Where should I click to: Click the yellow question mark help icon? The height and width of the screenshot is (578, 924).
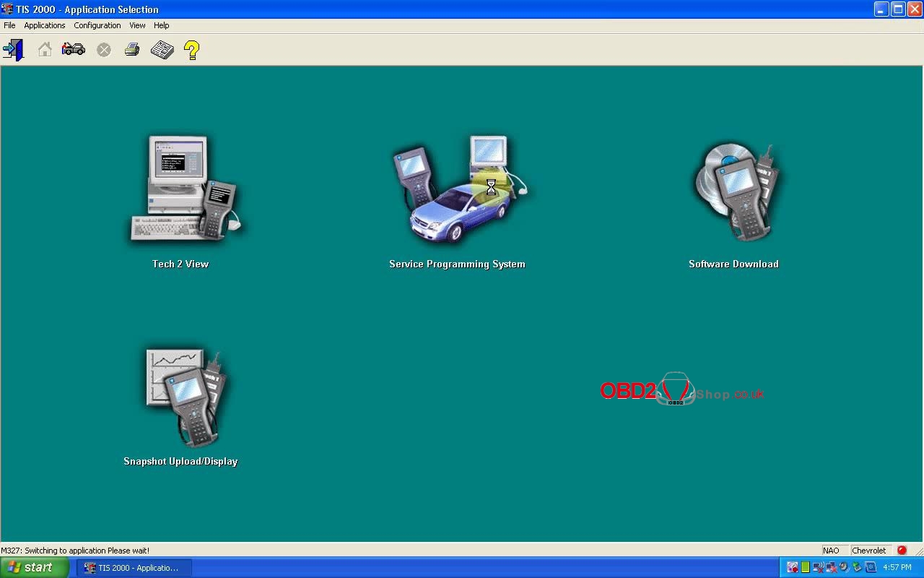tap(191, 50)
